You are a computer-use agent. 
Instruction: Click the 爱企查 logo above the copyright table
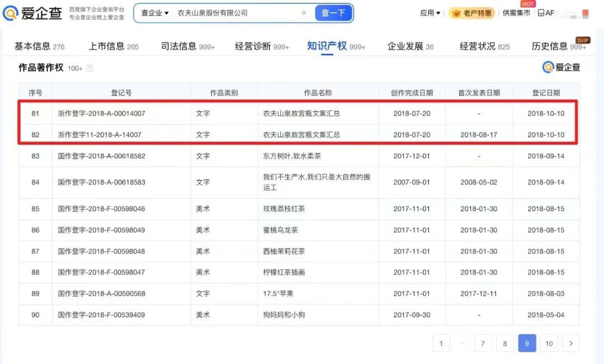coord(561,67)
